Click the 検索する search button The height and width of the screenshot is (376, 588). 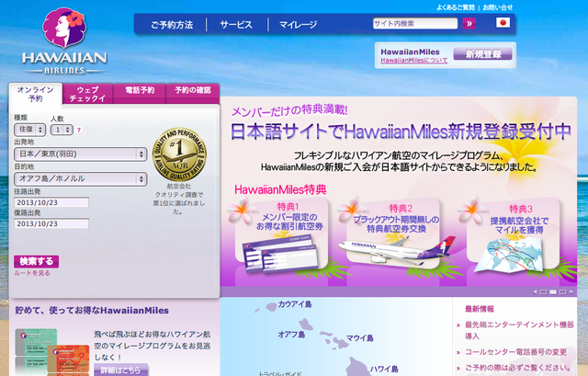coord(37,261)
